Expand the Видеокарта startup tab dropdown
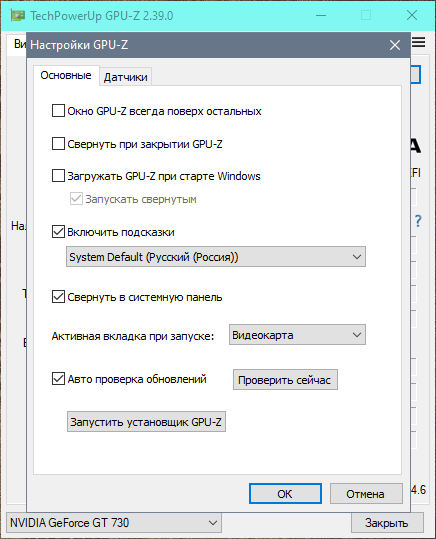The height and width of the screenshot is (539, 436). (297, 335)
